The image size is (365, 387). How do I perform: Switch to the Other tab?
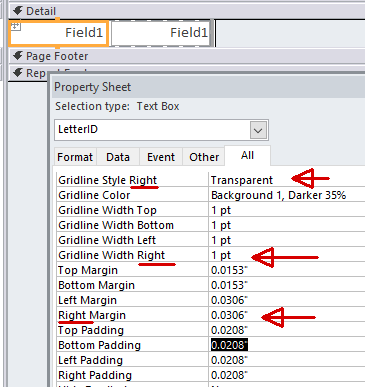click(204, 157)
